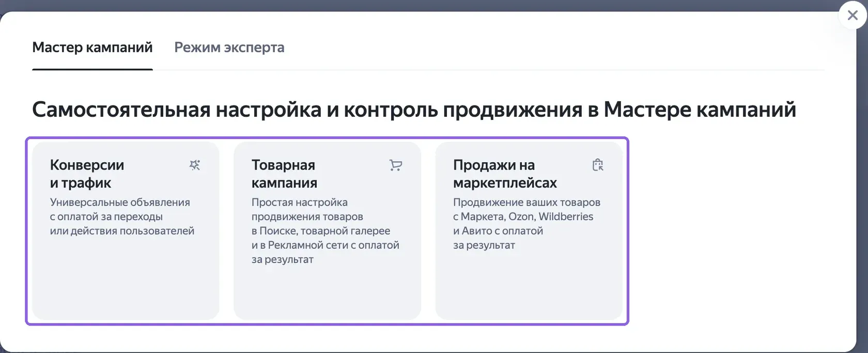Click the text 'Универсальные объявления с оплатой за переходы'
The height and width of the screenshot is (353, 868).
coord(120,209)
